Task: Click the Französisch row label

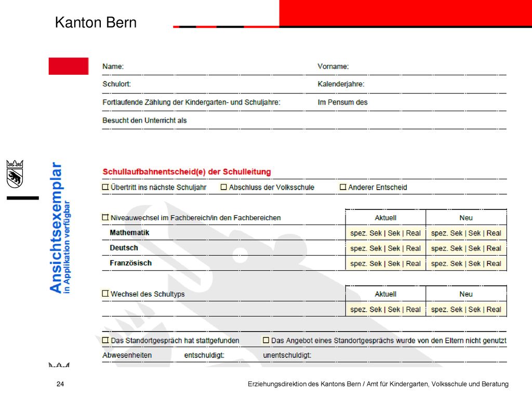Action: point(130,263)
